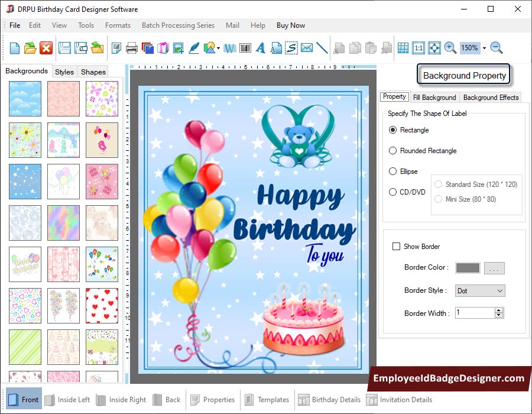532x414 pixels.
Task: Save the card using the floppy disk icon
Action: tap(64, 48)
